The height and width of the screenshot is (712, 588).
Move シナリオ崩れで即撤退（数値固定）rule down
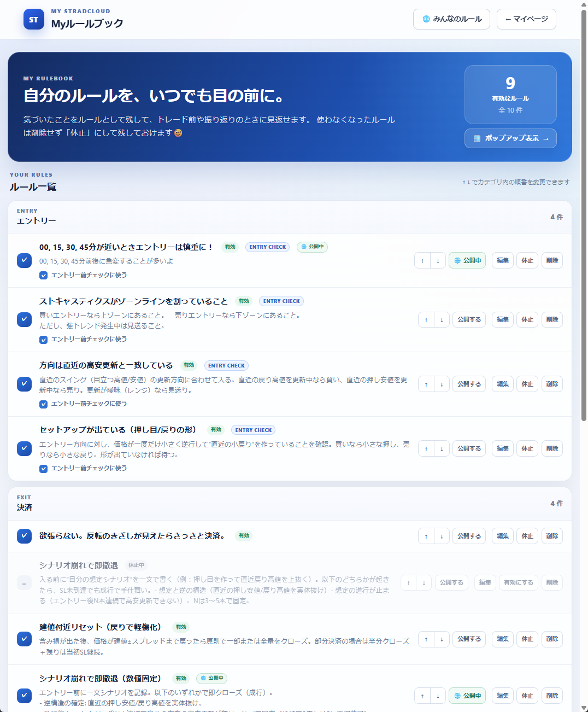[x=438, y=696]
